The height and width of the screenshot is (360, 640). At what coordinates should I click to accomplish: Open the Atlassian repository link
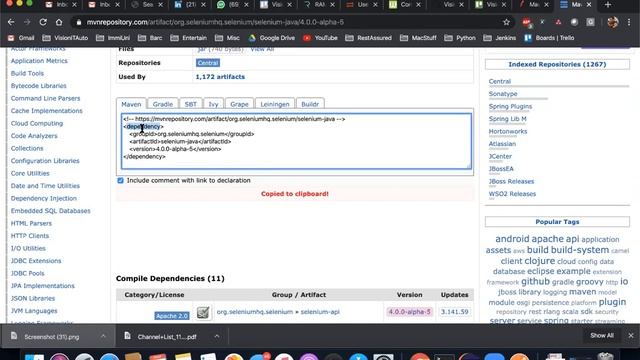(x=502, y=144)
